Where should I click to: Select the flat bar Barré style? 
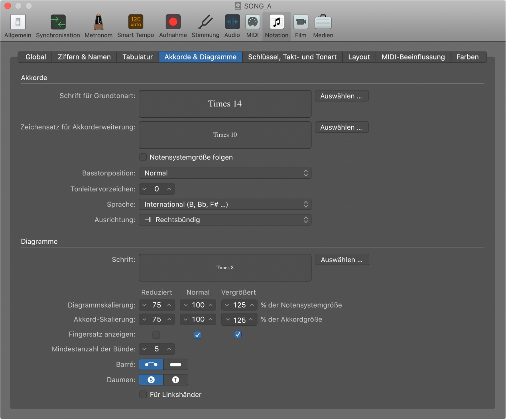(x=175, y=365)
